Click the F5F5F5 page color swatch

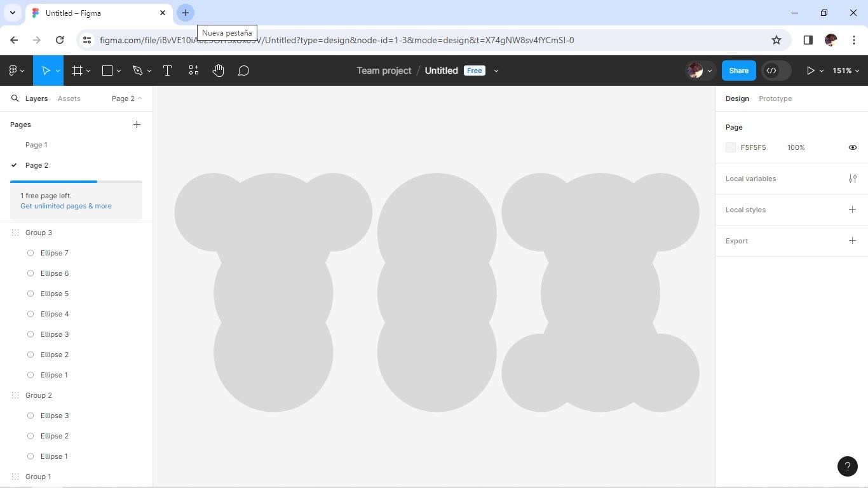tap(731, 147)
